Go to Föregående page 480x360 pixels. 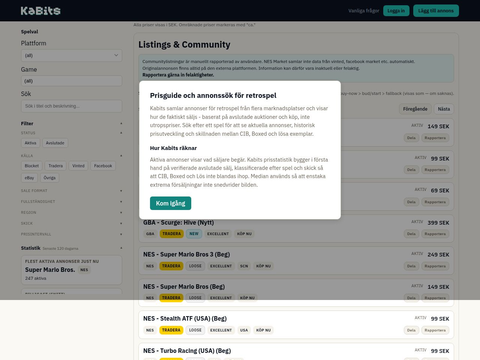(415, 109)
